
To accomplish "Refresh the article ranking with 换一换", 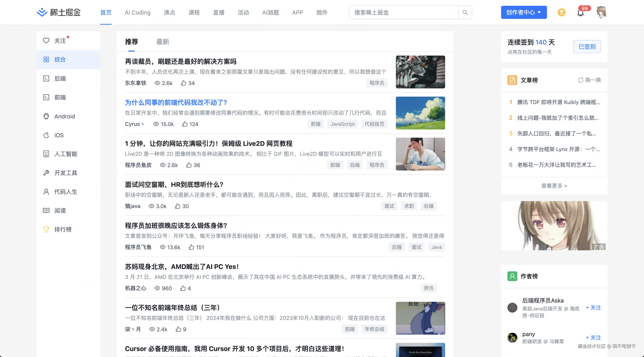I will (590, 80).
